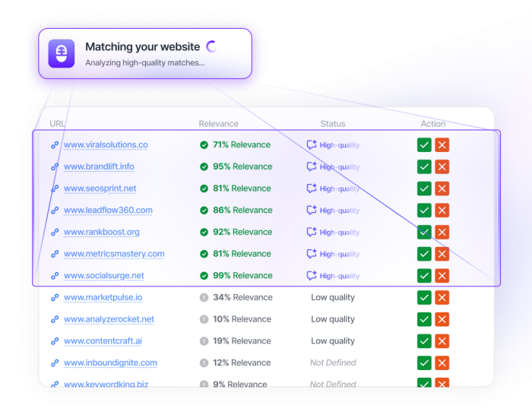
Task: Click the warning badge next to 34% Relevance
Action: [204, 298]
